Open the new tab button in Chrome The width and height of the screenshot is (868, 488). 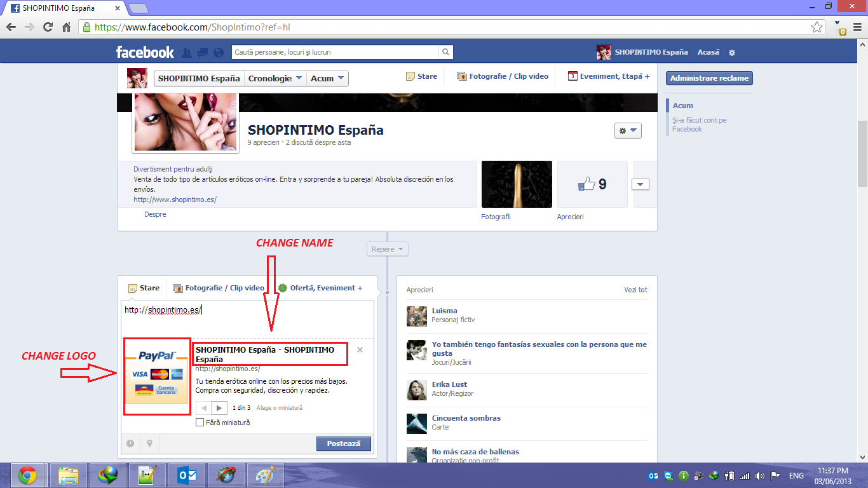(x=138, y=8)
